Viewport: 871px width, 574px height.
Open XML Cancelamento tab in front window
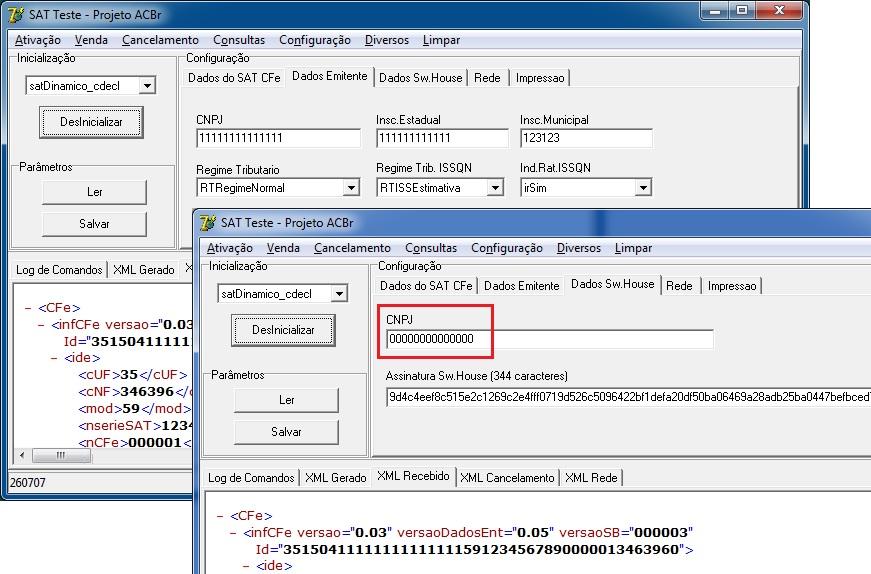[507, 477]
